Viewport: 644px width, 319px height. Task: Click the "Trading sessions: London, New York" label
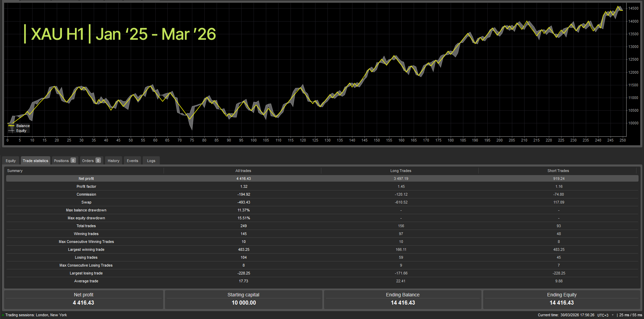[x=36, y=315]
